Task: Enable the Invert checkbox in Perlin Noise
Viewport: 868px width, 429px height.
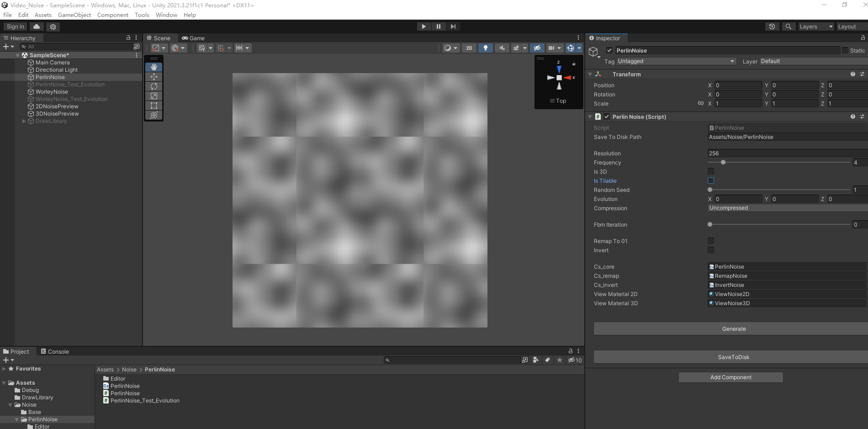Action: (711, 250)
